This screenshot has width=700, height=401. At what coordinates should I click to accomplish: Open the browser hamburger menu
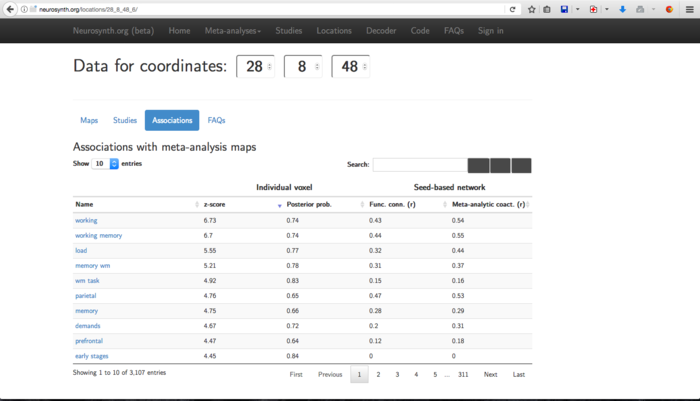689,9
